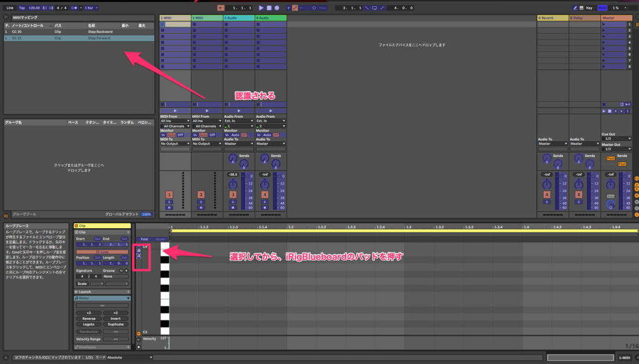Click track 1 activator button
This screenshot has height=364, width=639.
(168, 194)
